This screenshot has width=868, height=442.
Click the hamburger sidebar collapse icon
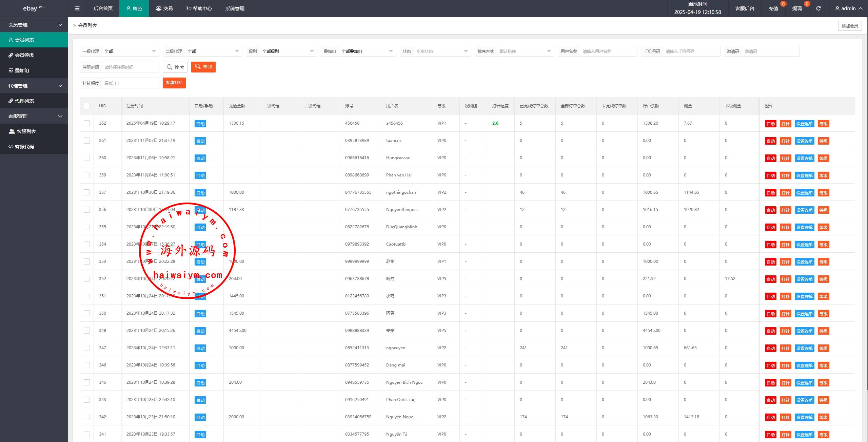[x=77, y=8]
